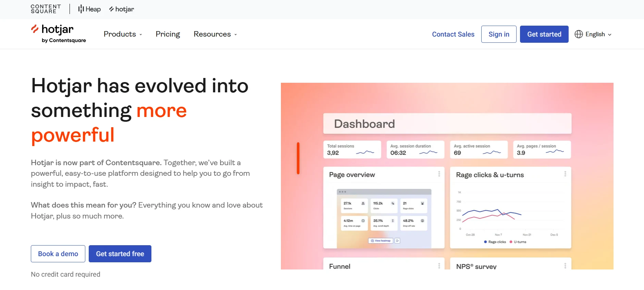This screenshot has height=290, width=644.
Task: Click the Contact Sales link
Action: (x=453, y=34)
